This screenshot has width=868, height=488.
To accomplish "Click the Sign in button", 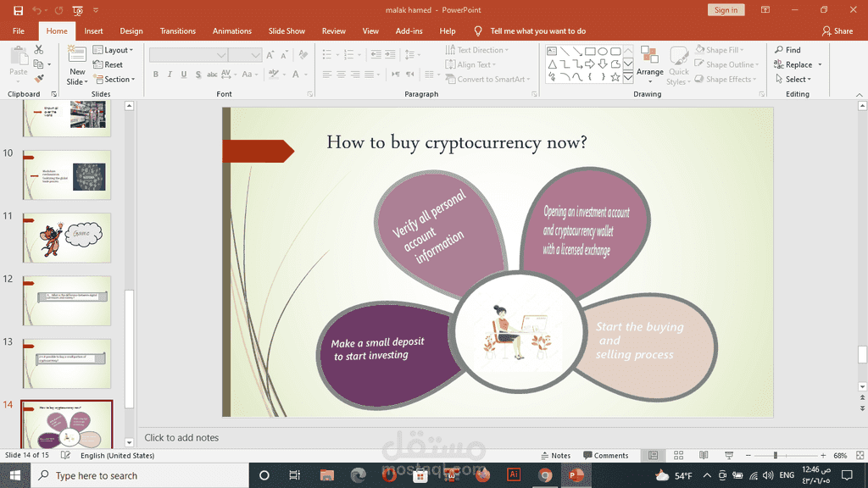I will click(x=726, y=10).
